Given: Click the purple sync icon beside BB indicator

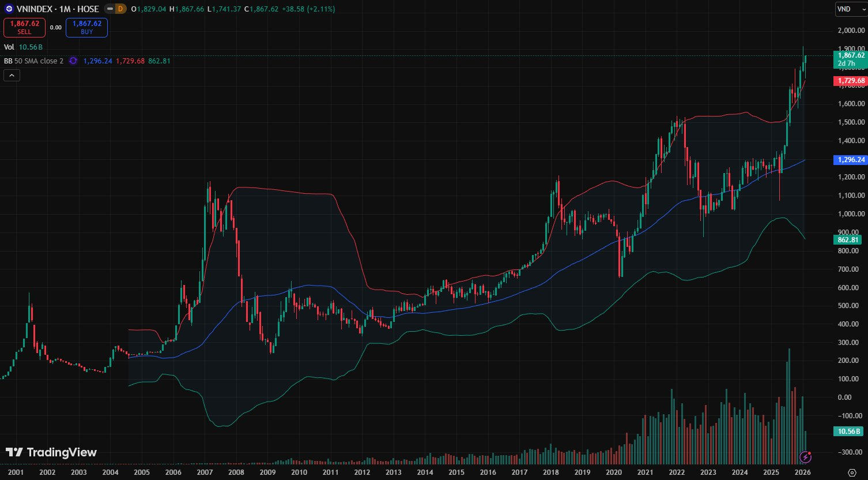Looking at the screenshot, I should 73,61.
